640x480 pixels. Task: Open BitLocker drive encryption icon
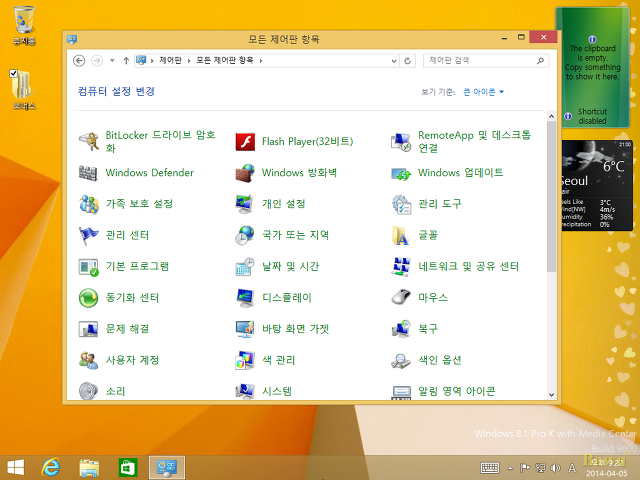pyautogui.click(x=89, y=142)
